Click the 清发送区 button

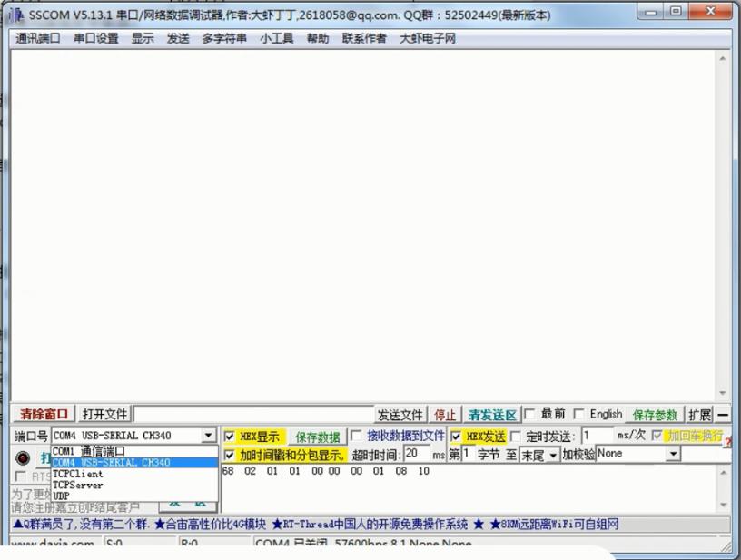tap(492, 415)
